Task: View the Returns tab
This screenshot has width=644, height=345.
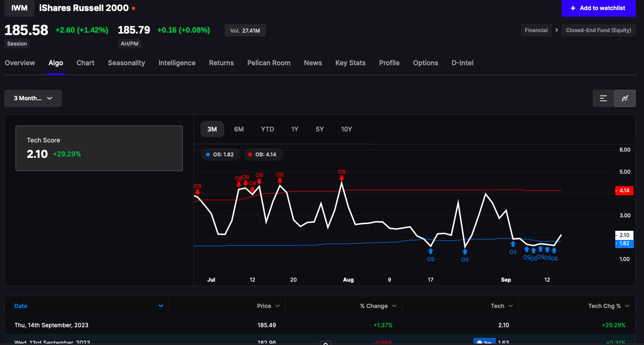Action: (x=221, y=63)
